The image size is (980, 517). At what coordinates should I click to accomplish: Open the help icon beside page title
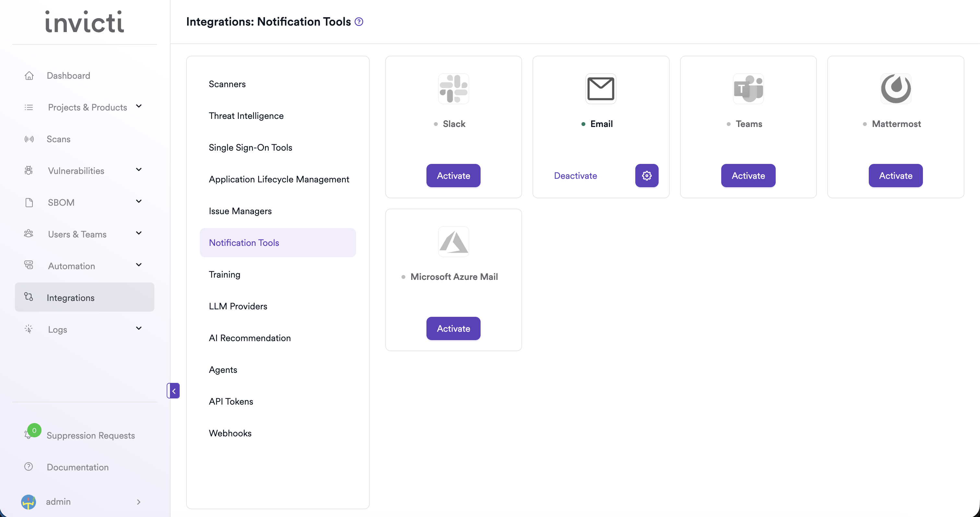click(x=358, y=22)
